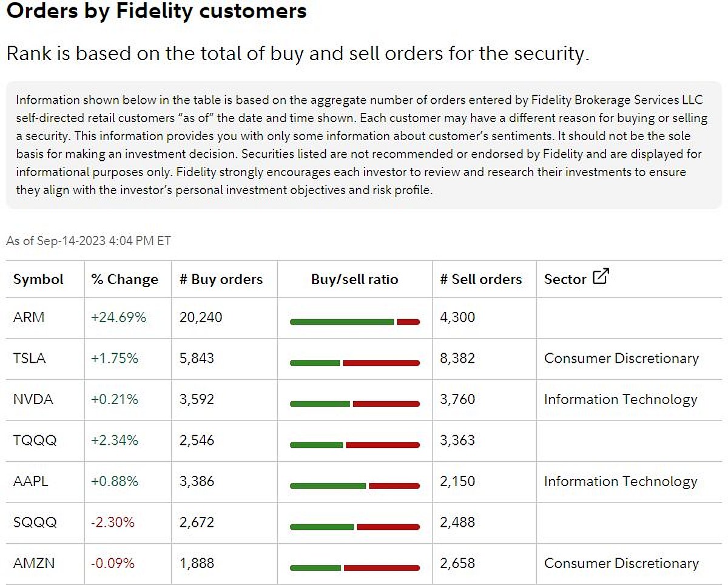Click NVDA's Information Technology sector

621,399
